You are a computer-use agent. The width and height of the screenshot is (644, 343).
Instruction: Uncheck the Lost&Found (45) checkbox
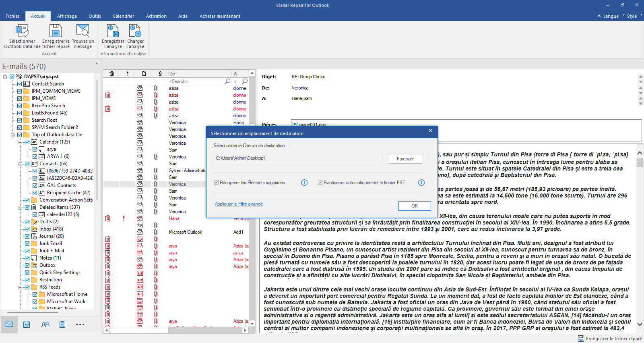(x=19, y=113)
